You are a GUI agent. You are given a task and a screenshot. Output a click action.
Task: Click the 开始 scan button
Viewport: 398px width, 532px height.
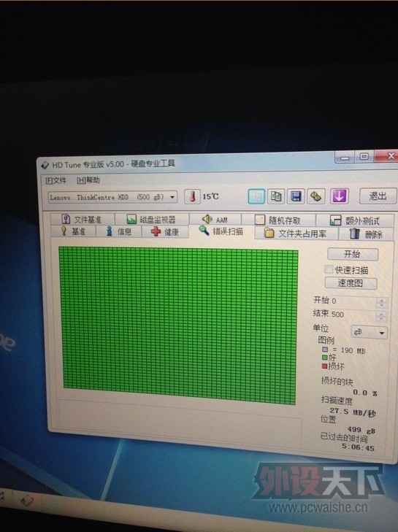353,254
